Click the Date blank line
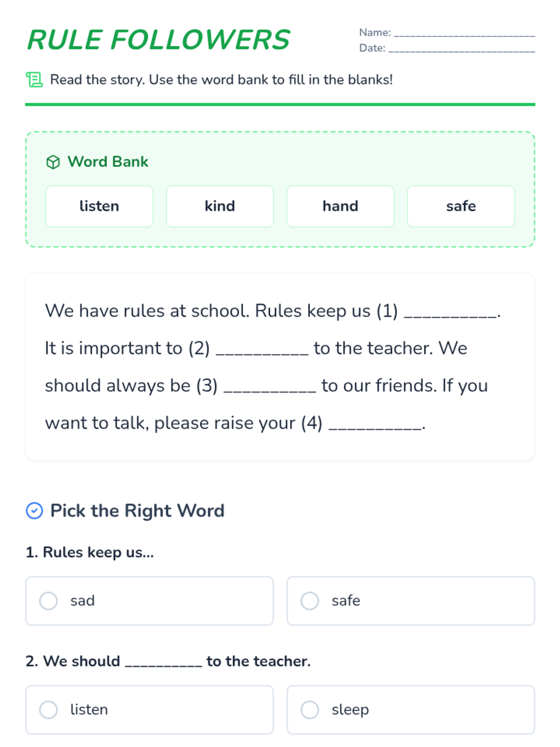Screen dimensions: 560x747 click(x=462, y=49)
